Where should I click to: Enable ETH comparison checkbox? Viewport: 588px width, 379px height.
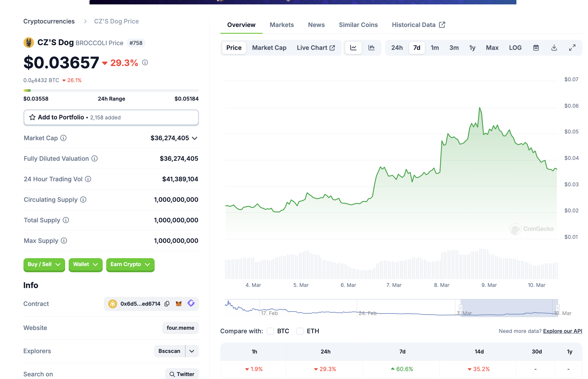coord(300,331)
